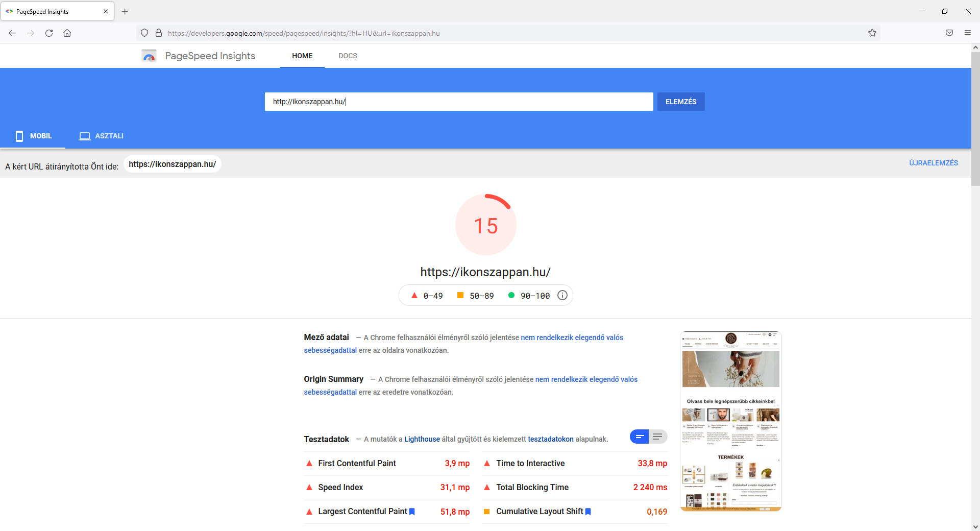Expand the Largest Contentful Paint metric

click(x=362, y=512)
